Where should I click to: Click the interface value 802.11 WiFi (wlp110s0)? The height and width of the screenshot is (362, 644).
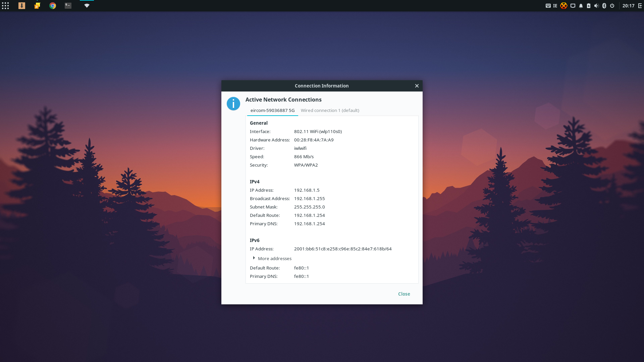click(318, 131)
